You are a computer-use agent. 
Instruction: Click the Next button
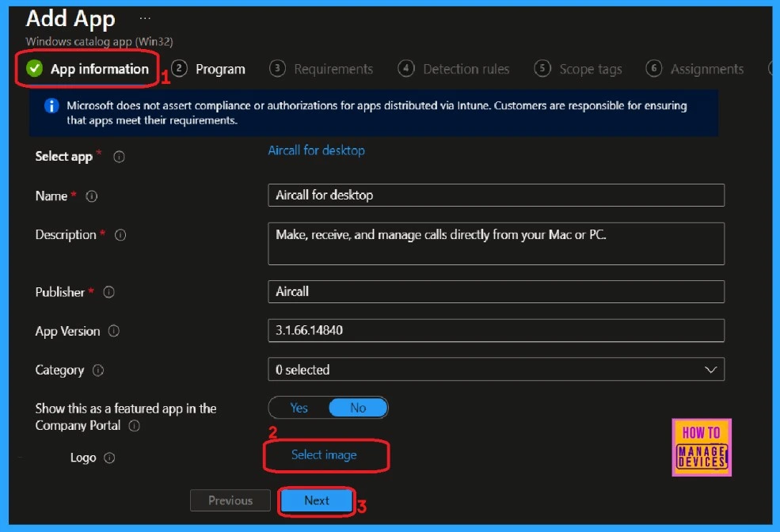[x=317, y=500]
